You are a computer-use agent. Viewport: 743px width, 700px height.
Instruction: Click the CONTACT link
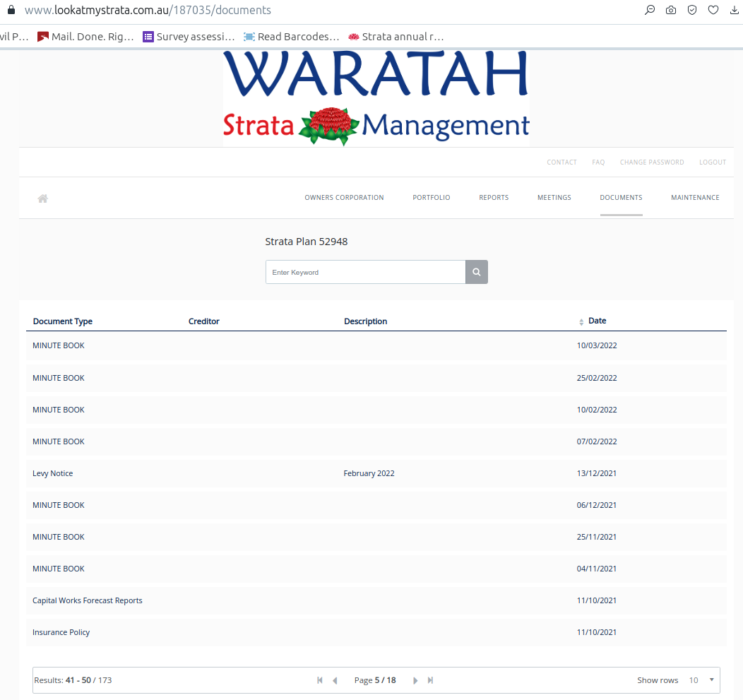coord(562,162)
